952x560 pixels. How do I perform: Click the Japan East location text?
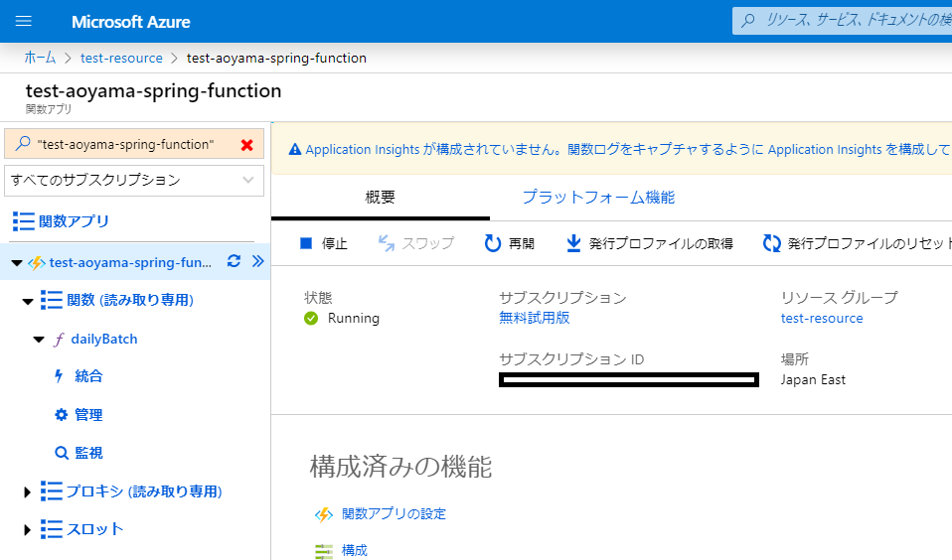(813, 380)
